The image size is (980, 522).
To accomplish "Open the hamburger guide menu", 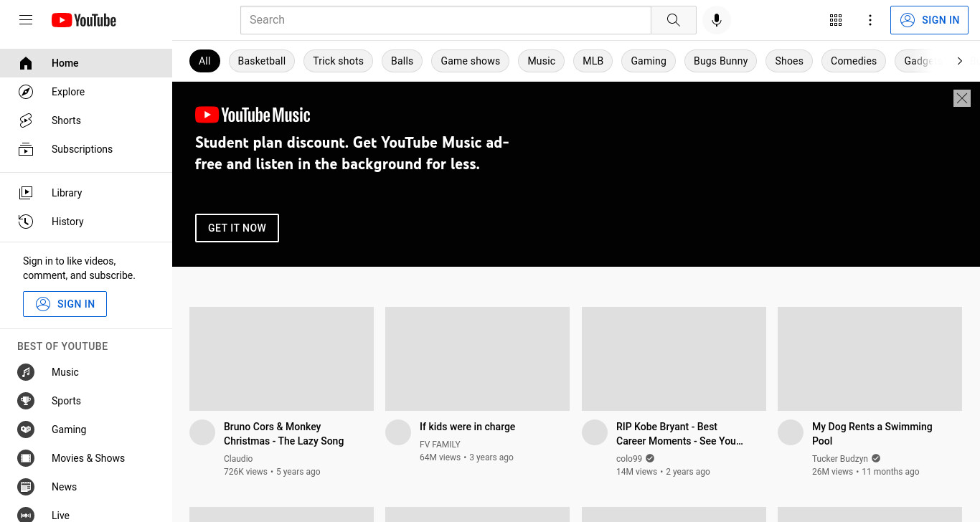I will [26, 20].
